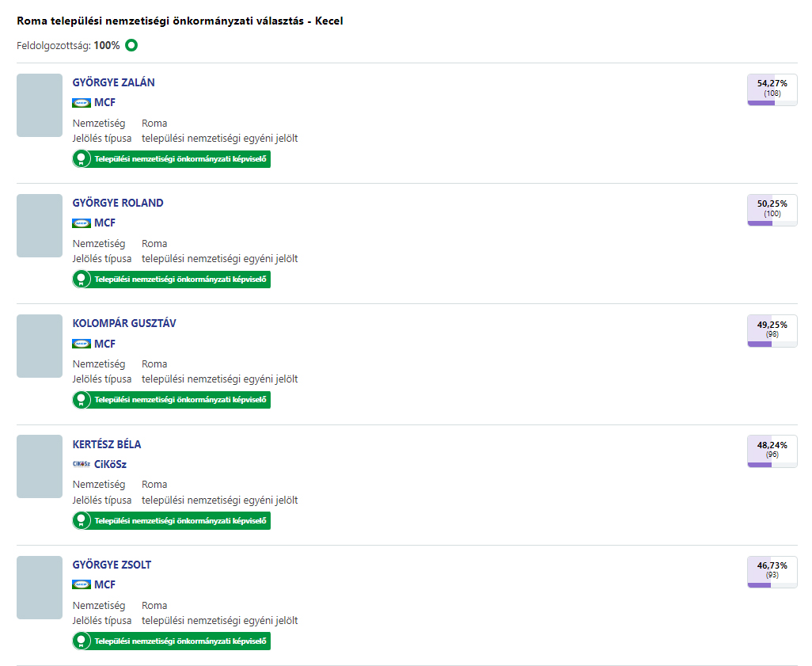Open candidate GYÖRGYE ZALÁN's name link
This screenshot has height=666, width=812.
click(113, 82)
